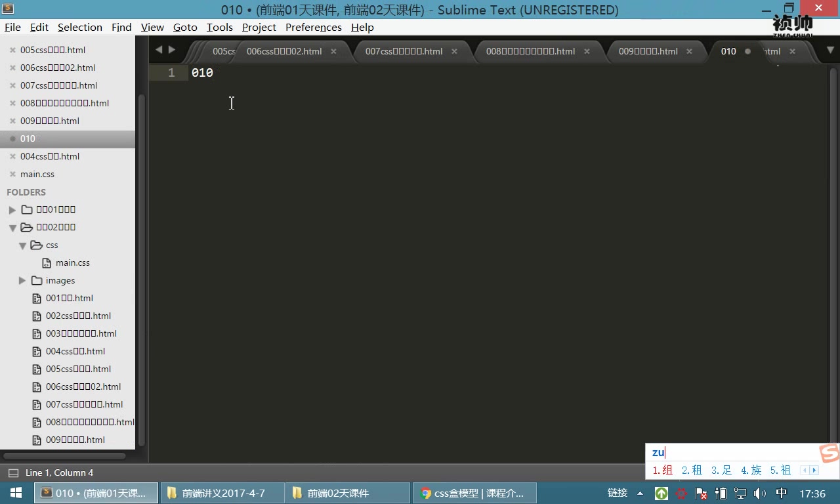Show next page of IME candidates
Image resolution: width=840 pixels, height=504 pixels.
tap(814, 470)
